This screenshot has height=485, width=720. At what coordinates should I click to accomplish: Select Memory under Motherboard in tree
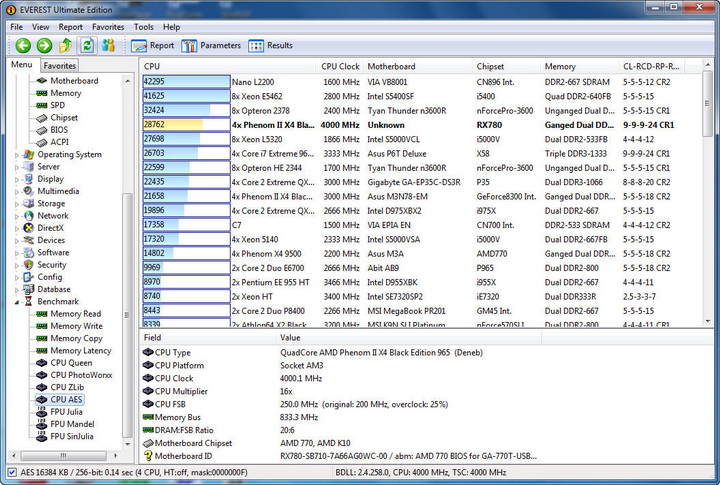[x=66, y=93]
